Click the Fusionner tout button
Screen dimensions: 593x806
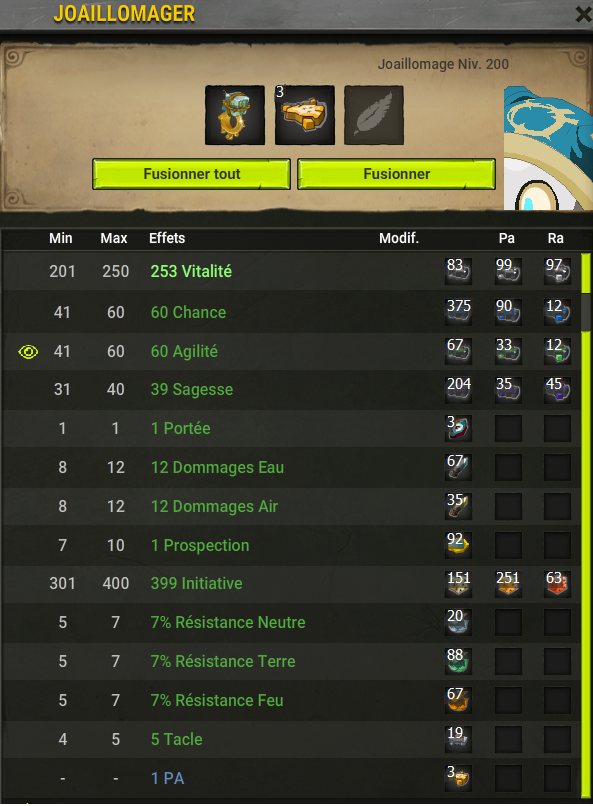tap(191, 174)
